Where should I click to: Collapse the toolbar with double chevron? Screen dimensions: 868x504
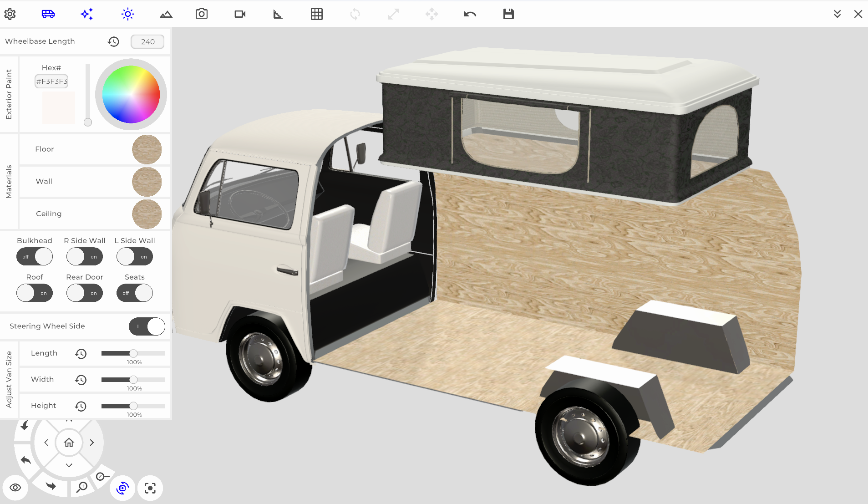(x=837, y=14)
